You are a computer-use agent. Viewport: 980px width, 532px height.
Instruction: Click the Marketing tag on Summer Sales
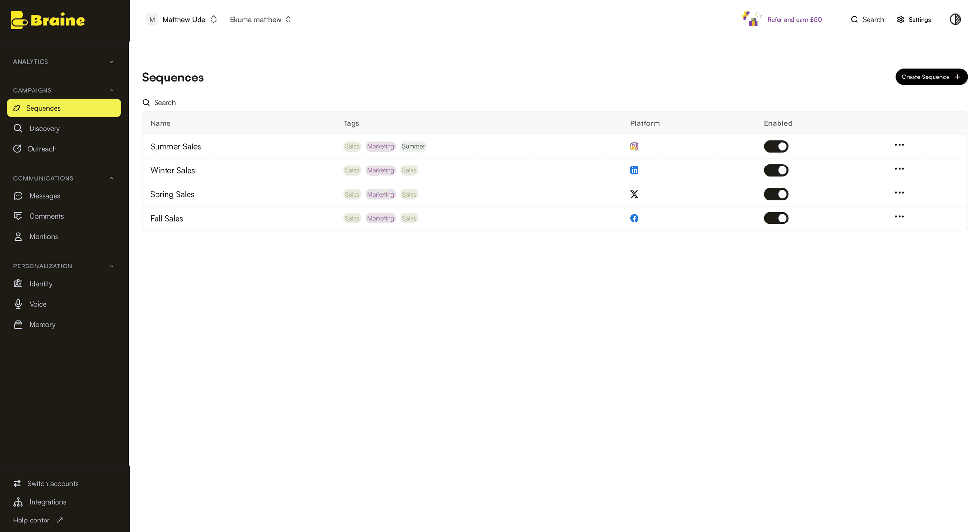(x=380, y=146)
